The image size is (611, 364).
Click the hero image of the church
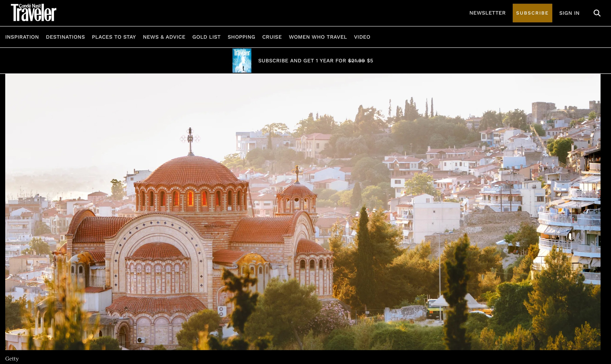tap(305, 213)
